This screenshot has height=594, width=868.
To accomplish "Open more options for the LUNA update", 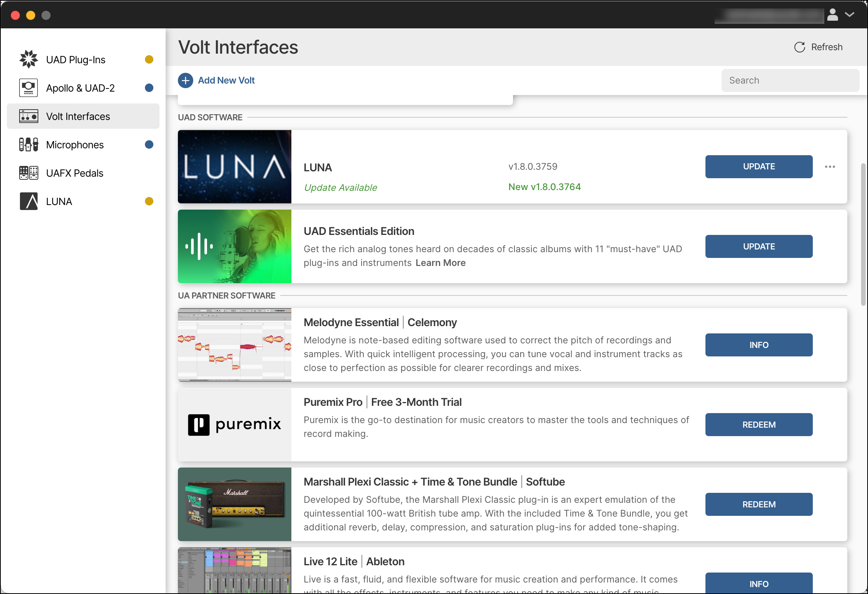I will coord(830,167).
